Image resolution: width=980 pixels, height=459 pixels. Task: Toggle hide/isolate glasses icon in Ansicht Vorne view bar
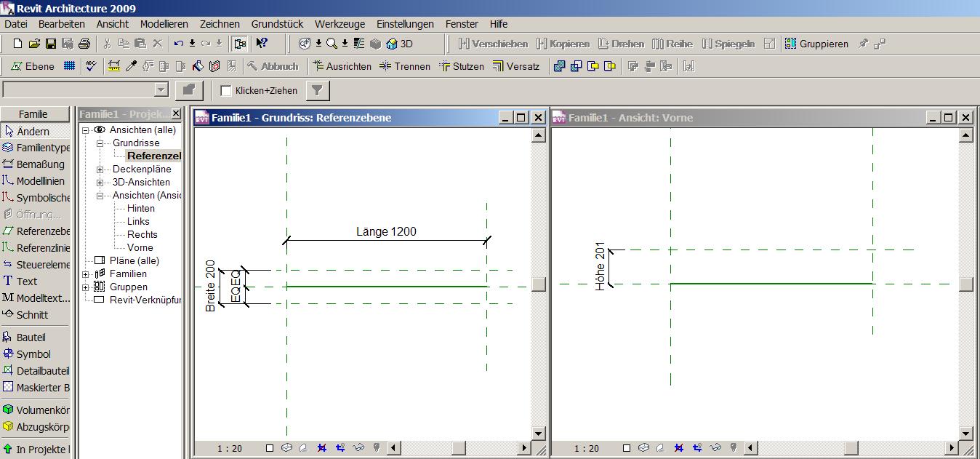[x=715, y=448]
